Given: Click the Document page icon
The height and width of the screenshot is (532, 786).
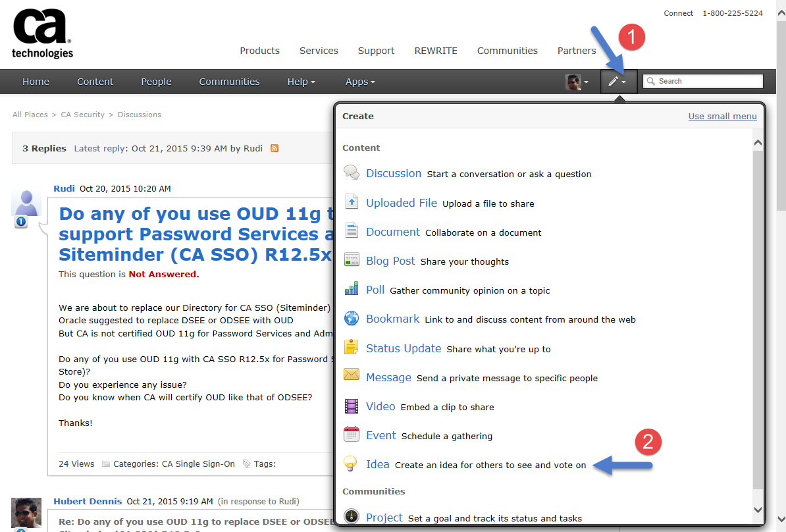Looking at the screenshot, I should coord(352,231).
